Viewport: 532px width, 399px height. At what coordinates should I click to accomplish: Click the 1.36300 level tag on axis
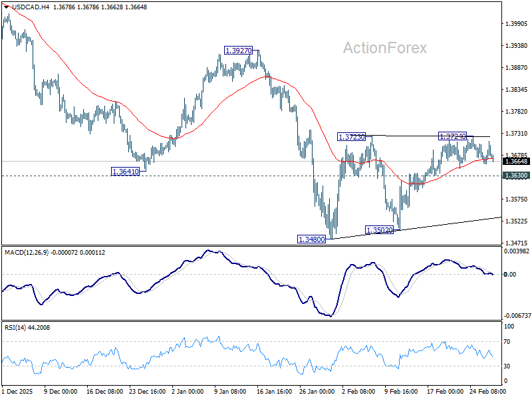click(517, 176)
